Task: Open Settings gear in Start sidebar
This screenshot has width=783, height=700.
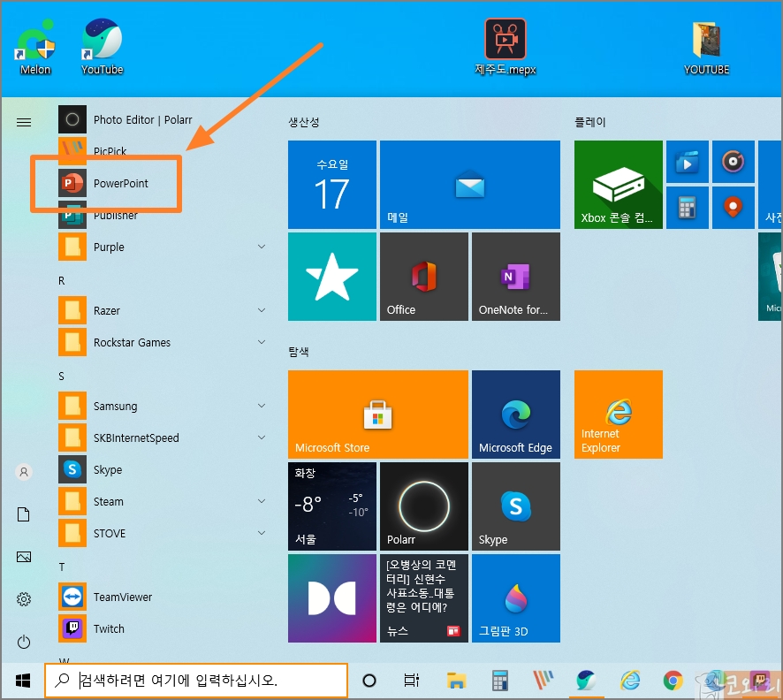Action: point(24,598)
